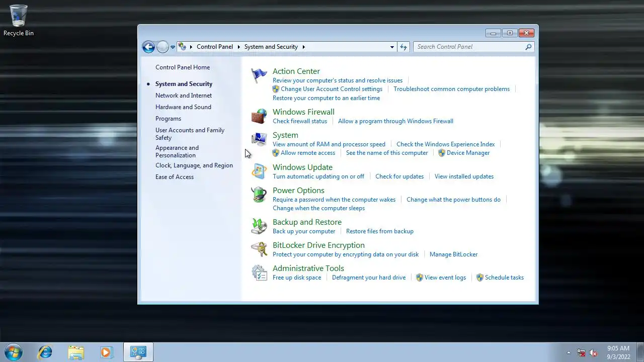Click Troubleshoot common computer problems

click(x=452, y=89)
